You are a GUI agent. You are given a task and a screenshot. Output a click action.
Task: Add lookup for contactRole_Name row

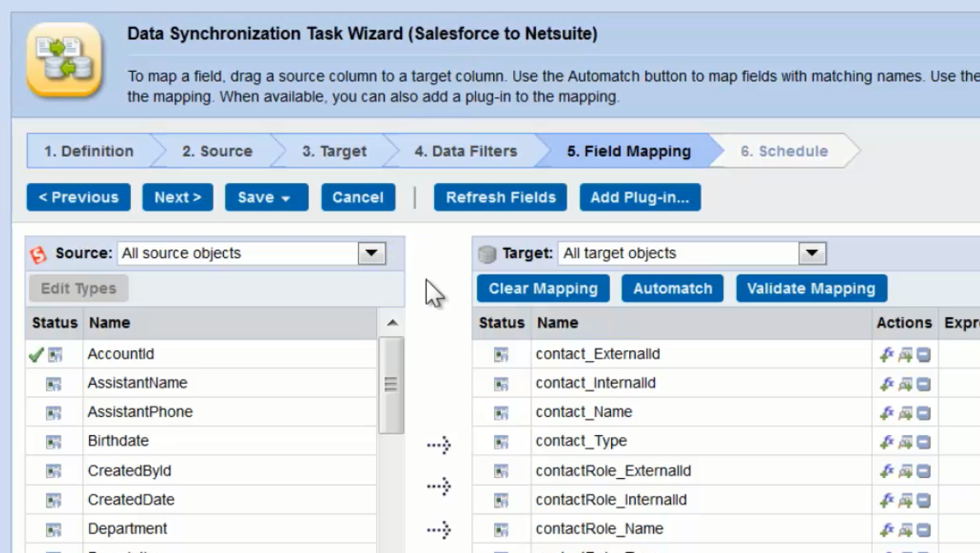point(905,530)
